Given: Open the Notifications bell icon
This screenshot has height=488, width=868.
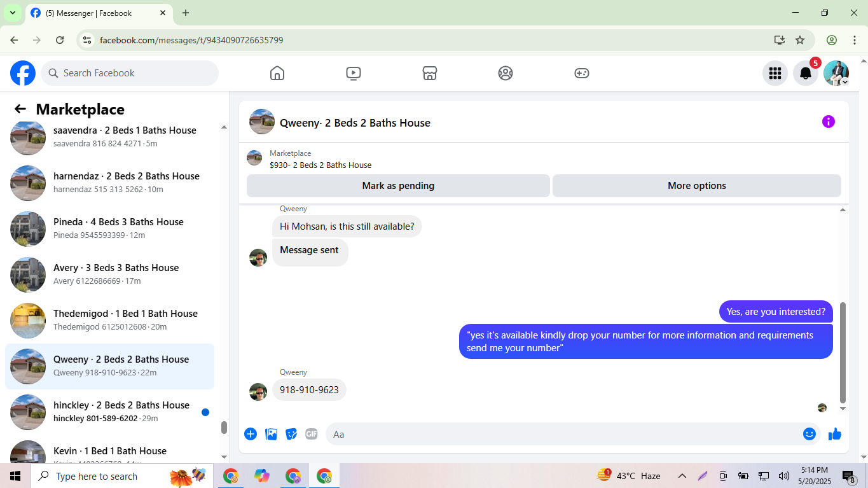Looking at the screenshot, I should [x=806, y=73].
